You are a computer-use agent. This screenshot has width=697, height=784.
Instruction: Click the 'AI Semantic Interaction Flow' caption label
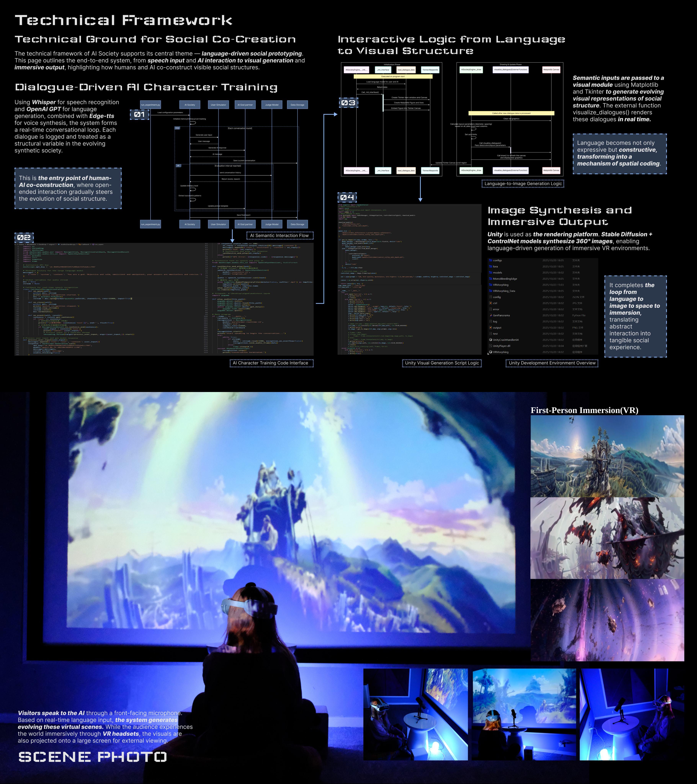280,235
